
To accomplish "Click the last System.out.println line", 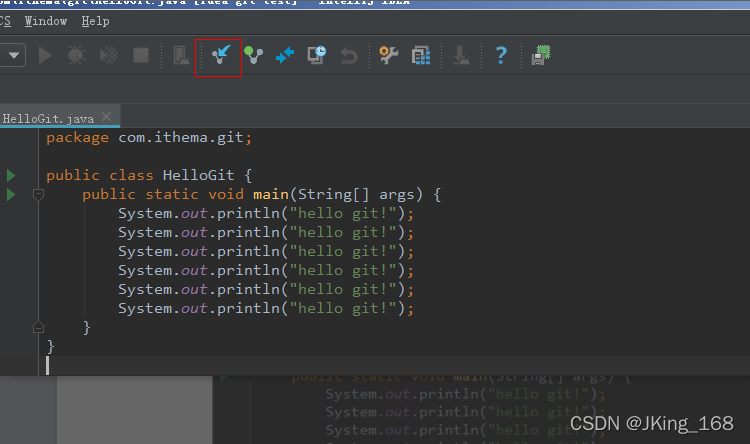I will coord(266,309).
